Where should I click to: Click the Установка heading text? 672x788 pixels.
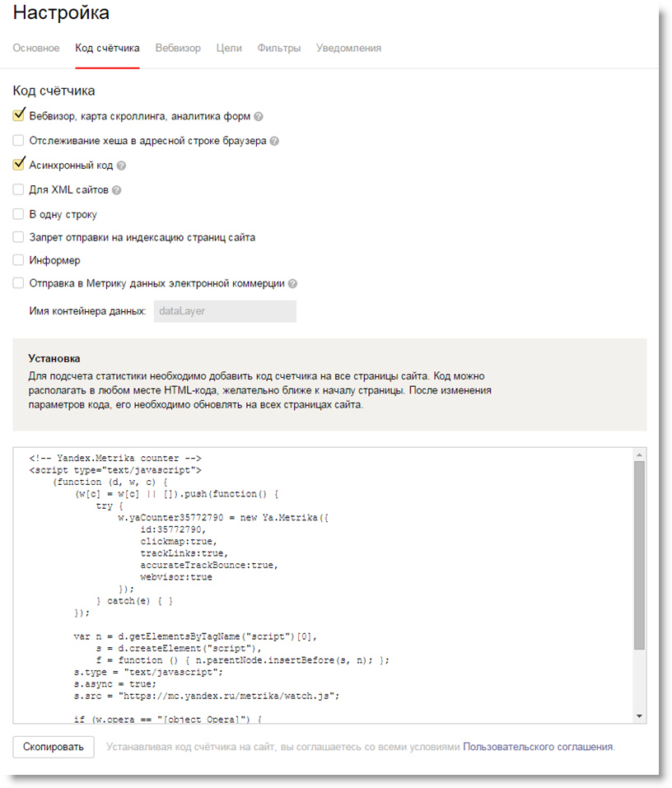pos(54,359)
